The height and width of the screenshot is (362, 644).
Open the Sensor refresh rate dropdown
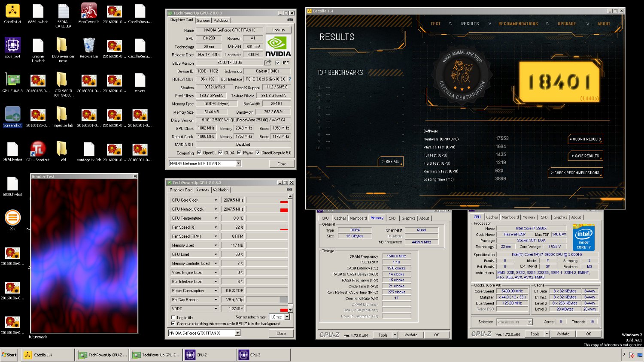click(x=287, y=317)
